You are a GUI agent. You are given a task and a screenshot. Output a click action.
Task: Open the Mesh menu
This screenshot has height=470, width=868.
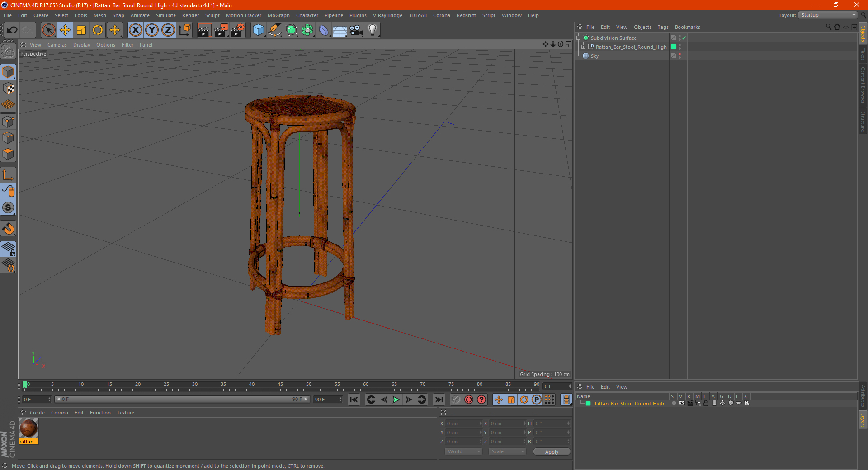[100, 15]
